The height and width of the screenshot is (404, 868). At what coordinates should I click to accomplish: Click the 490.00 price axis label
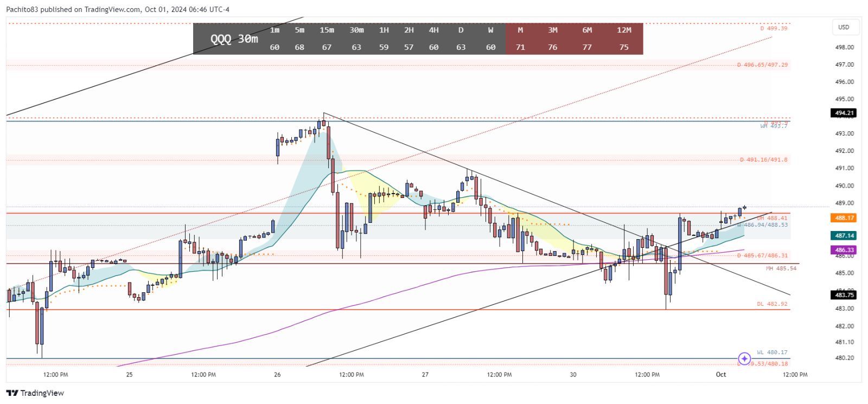pyautogui.click(x=845, y=185)
